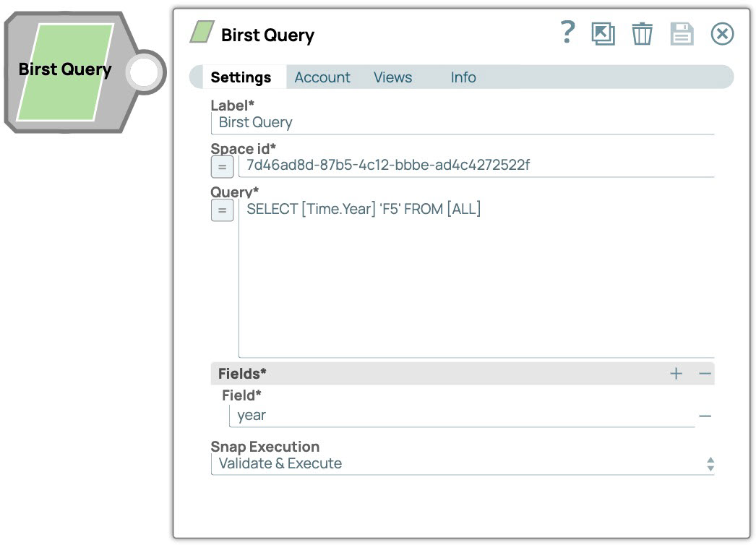756x545 pixels.
Task: Export the Birst Query snap settings
Action: point(604,33)
